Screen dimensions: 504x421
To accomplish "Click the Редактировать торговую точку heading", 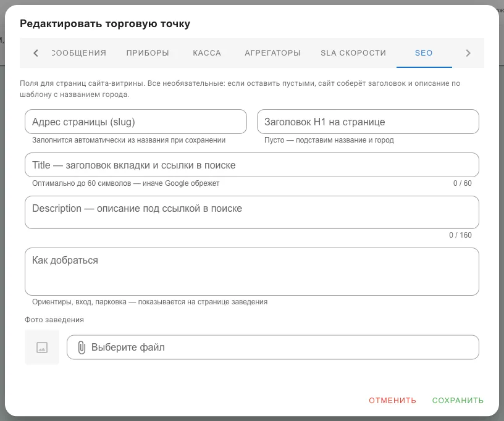I will 105,23.
